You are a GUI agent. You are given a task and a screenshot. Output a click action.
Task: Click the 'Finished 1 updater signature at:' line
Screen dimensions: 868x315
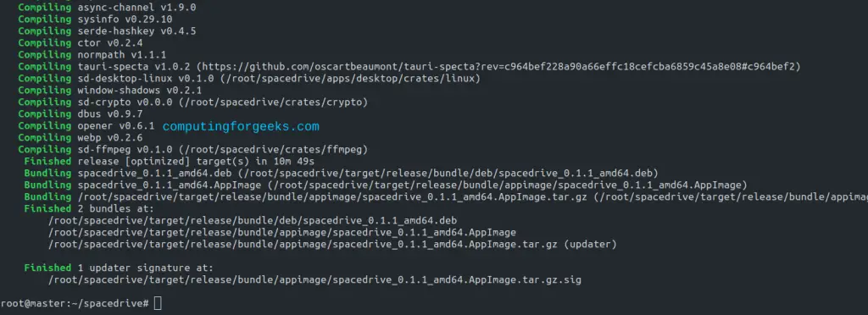coord(119,268)
